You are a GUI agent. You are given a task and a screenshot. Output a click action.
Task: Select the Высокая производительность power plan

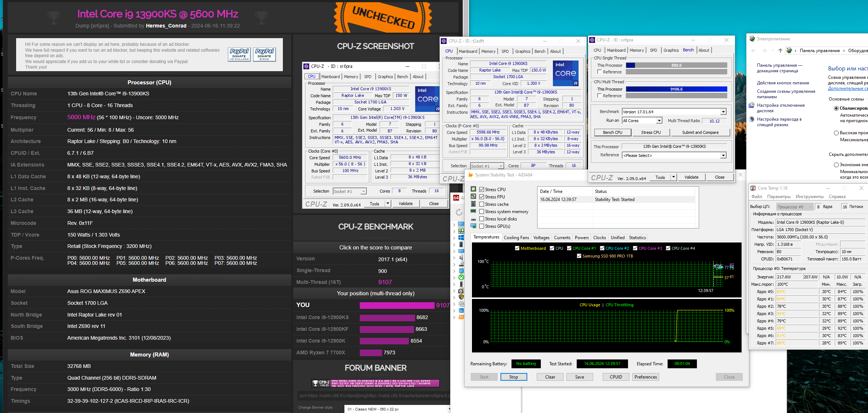point(836,133)
